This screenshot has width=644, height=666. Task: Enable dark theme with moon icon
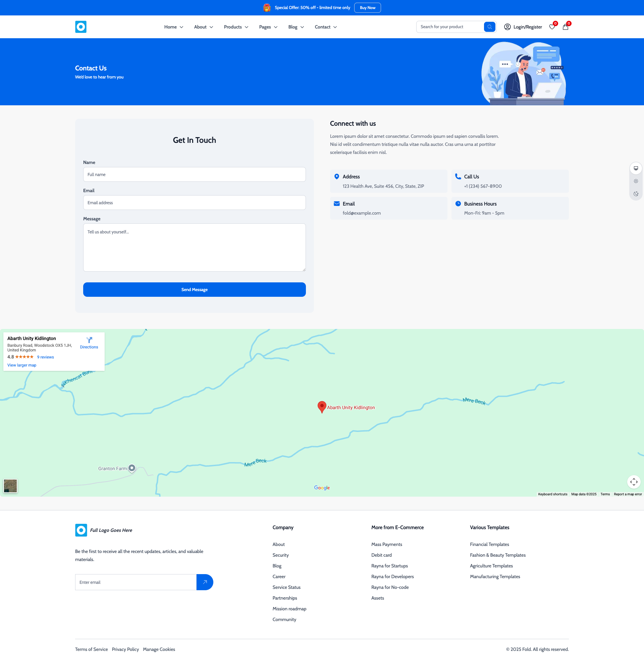click(636, 194)
